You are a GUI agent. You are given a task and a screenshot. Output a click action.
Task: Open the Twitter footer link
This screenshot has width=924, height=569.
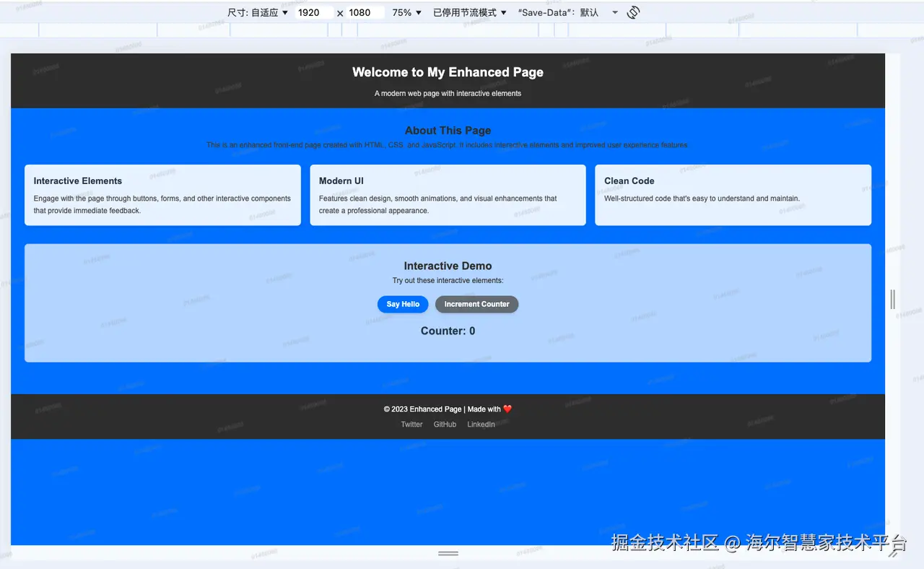click(x=411, y=425)
